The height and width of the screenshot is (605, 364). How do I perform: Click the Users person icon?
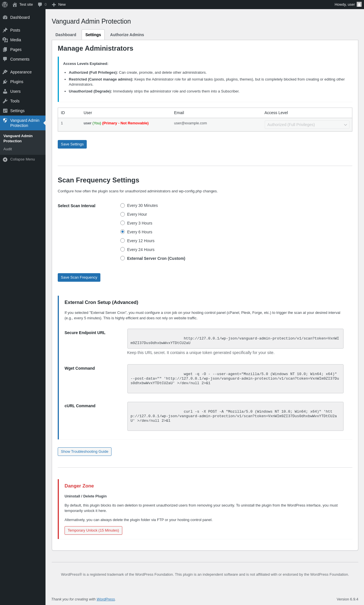click(x=5, y=91)
